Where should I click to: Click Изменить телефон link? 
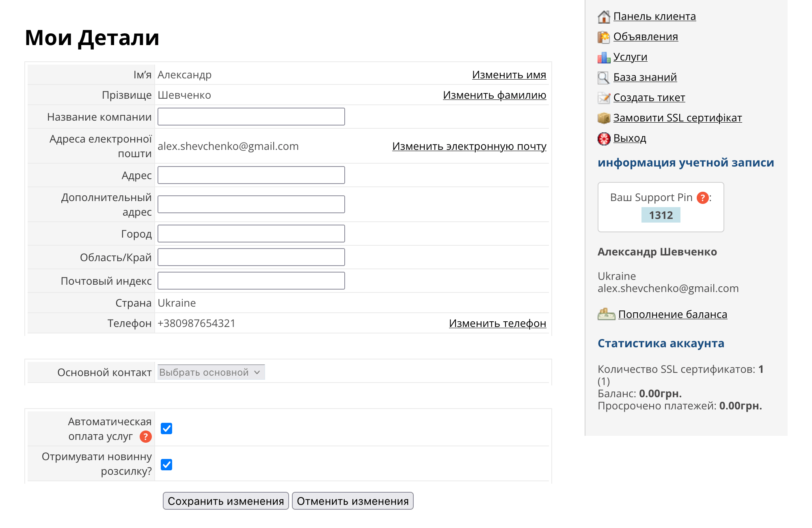tap(498, 323)
